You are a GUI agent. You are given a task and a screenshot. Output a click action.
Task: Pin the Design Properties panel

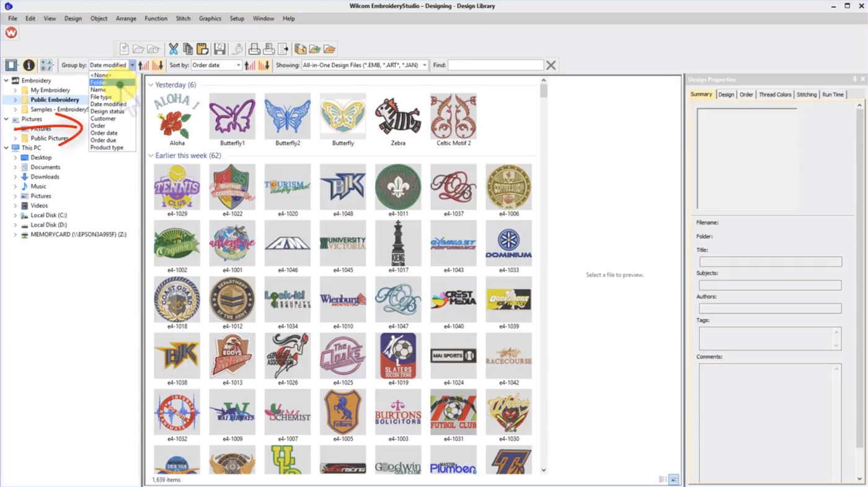click(854, 79)
